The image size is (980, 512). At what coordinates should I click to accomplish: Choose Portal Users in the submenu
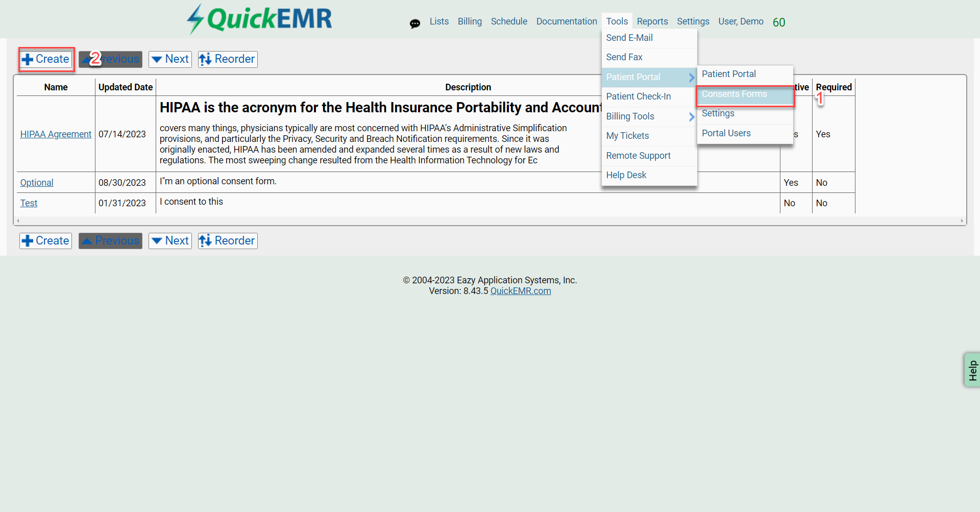point(745,134)
